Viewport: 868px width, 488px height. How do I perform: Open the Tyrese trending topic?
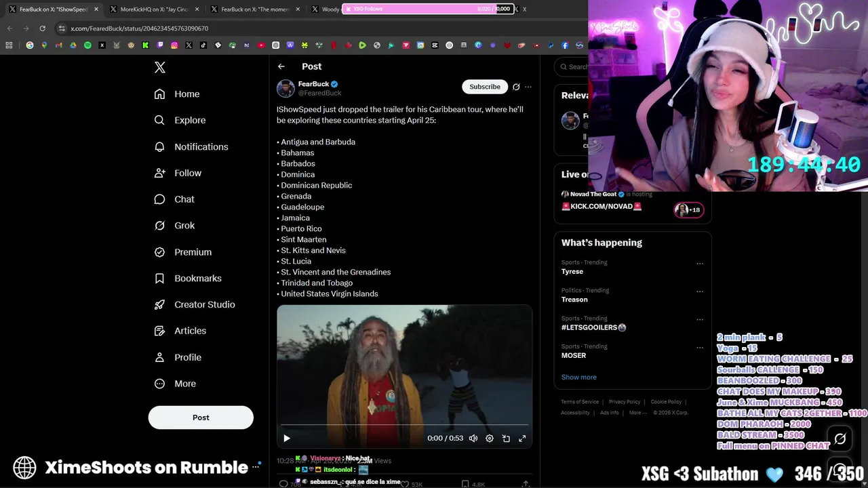tap(572, 271)
